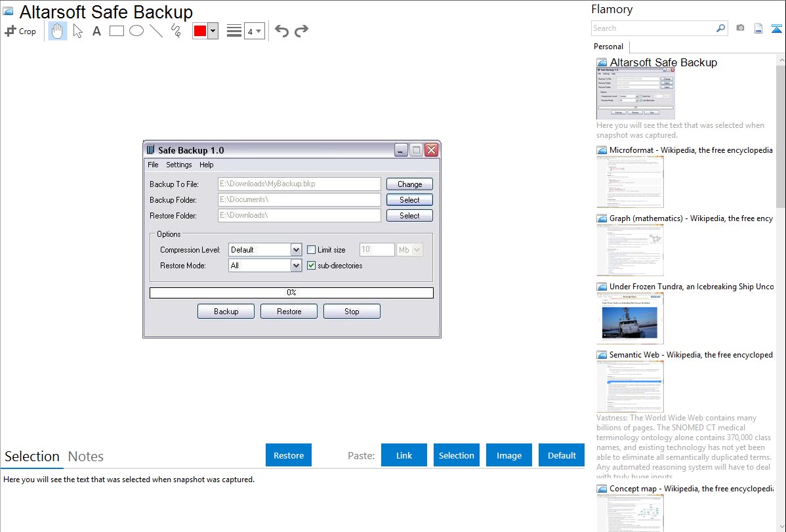Click the Backup button in Safe Backup
This screenshot has height=532, width=786.
(x=226, y=312)
